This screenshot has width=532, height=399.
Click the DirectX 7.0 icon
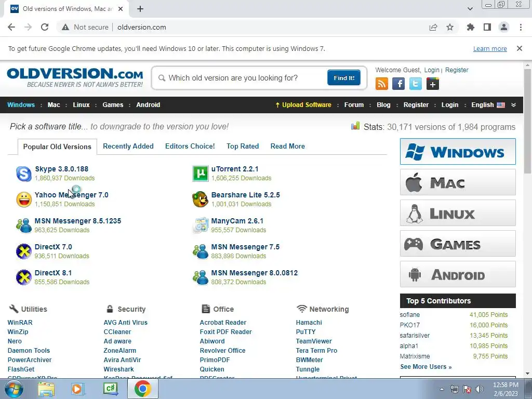(x=24, y=251)
